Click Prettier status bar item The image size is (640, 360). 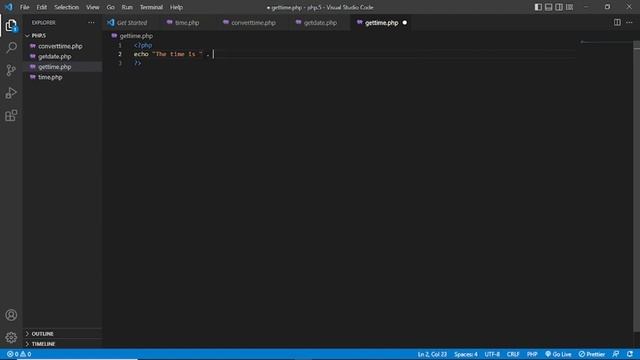pyautogui.click(x=591, y=354)
